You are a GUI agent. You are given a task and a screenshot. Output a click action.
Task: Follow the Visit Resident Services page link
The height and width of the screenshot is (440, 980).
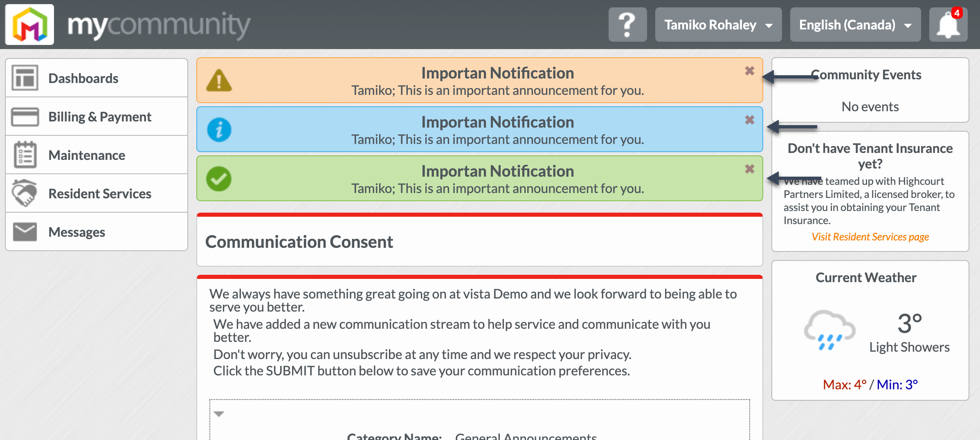(x=870, y=237)
